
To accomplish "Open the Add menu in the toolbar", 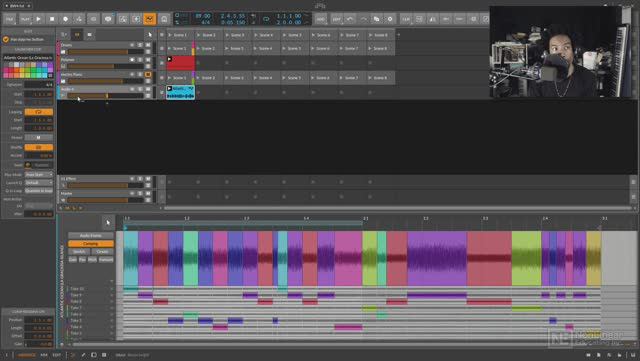I will click(x=321, y=19).
